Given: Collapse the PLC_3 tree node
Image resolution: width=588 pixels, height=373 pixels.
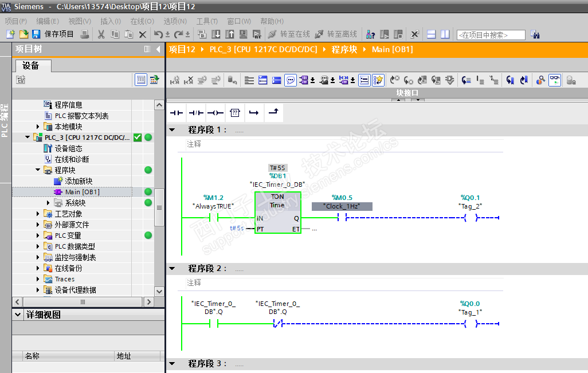Looking at the screenshot, I should click(x=28, y=138).
